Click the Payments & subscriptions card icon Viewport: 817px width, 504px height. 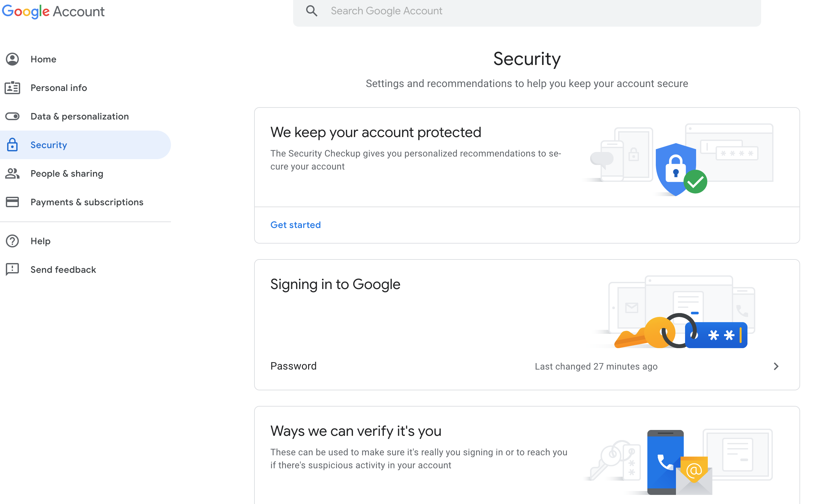[x=12, y=202]
